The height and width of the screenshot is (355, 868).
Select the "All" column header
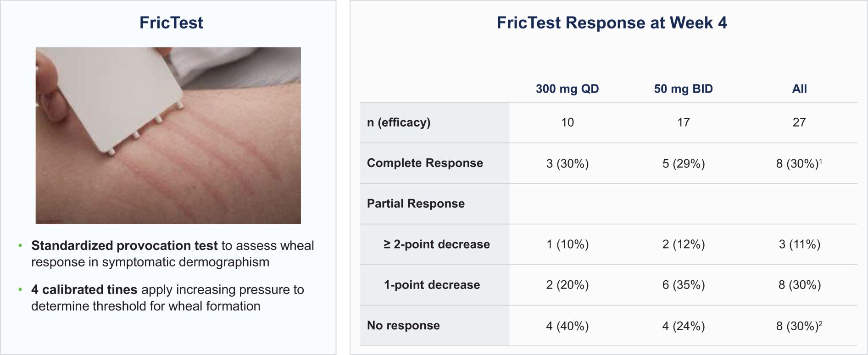click(799, 89)
